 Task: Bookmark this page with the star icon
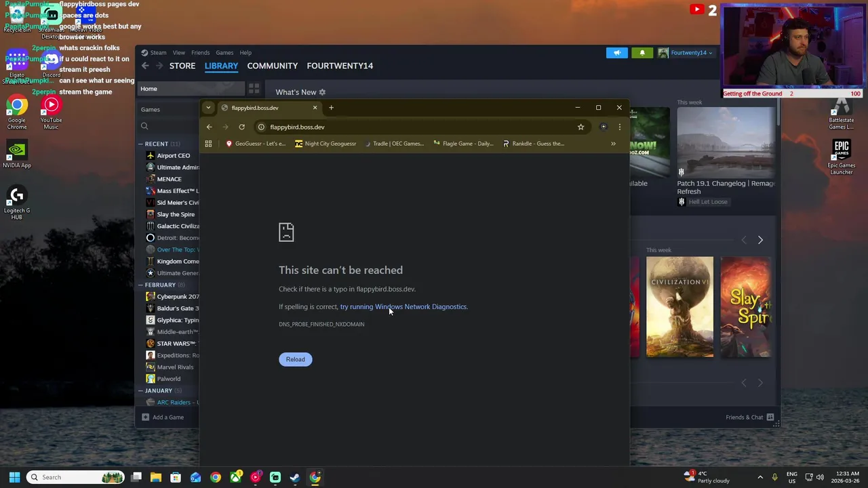pos(580,127)
